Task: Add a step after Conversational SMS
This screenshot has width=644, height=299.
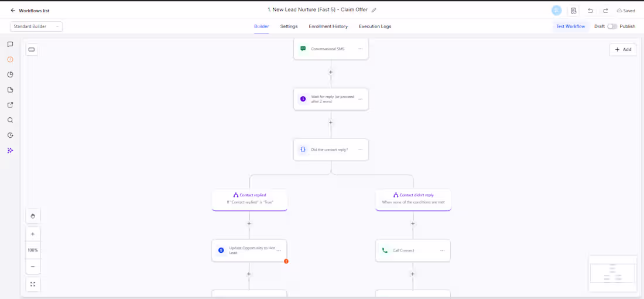Action: [331, 72]
